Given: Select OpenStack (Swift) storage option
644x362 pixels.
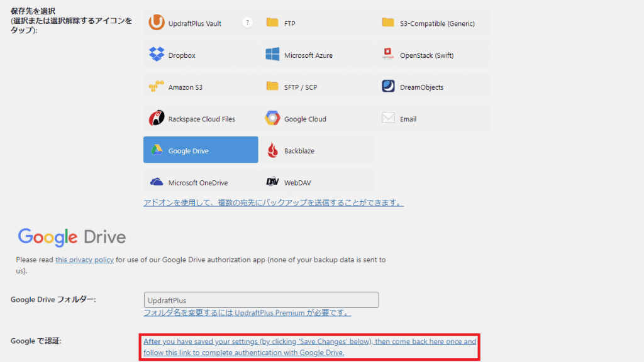Looking at the screenshot, I should [388, 55].
